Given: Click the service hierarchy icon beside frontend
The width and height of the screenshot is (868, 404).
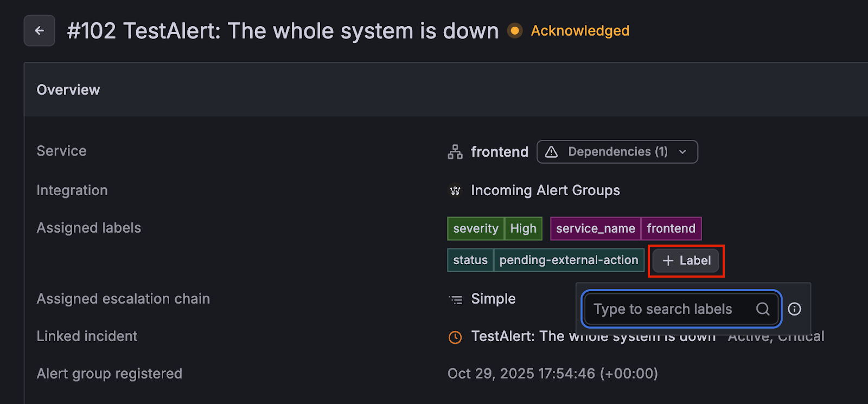Looking at the screenshot, I should click(455, 152).
